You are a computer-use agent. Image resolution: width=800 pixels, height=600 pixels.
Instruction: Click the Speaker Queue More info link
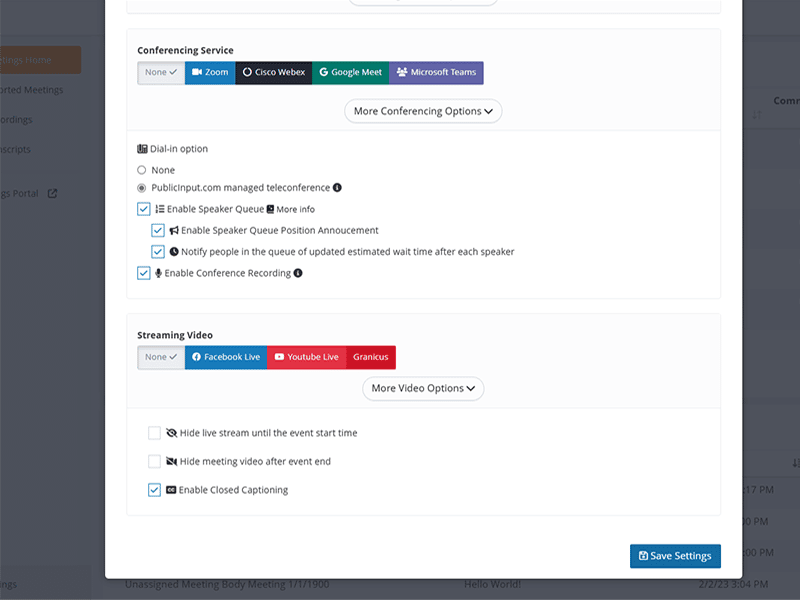[x=295, y=210]
